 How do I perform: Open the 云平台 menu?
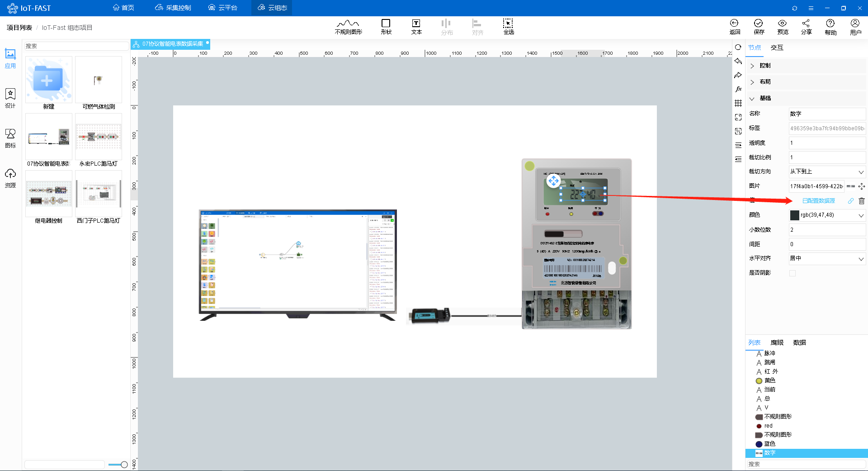222,8
